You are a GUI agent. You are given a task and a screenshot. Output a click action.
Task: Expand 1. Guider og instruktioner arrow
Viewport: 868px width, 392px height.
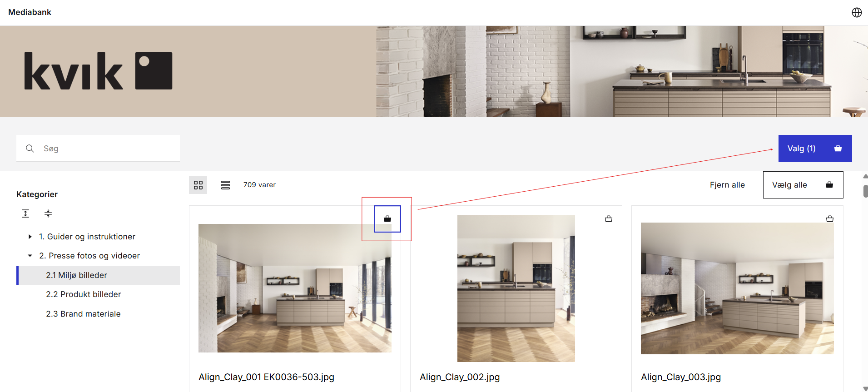30,237
